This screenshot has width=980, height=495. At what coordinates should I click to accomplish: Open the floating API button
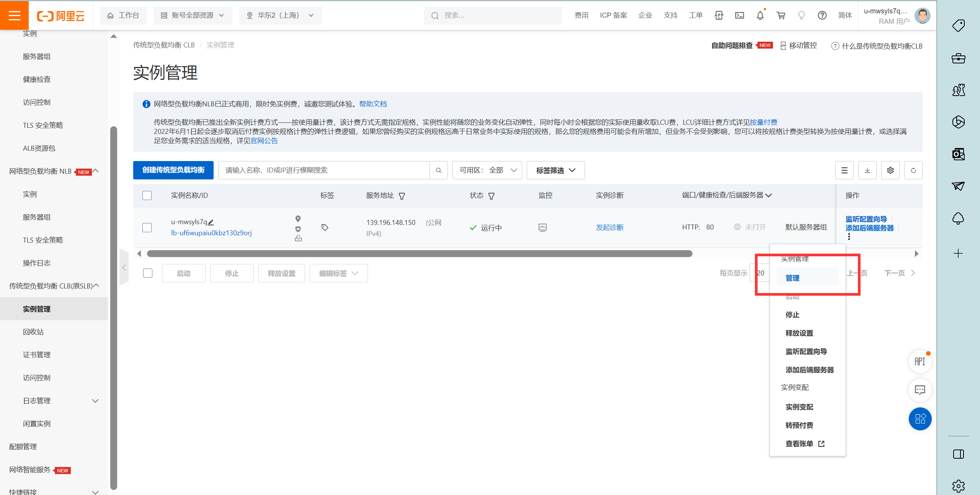point(920,361)
